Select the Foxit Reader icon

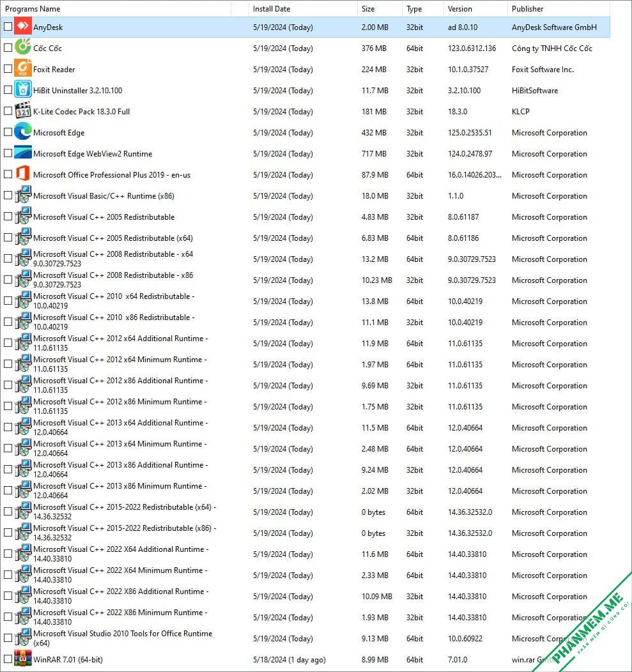coord(23,68)
